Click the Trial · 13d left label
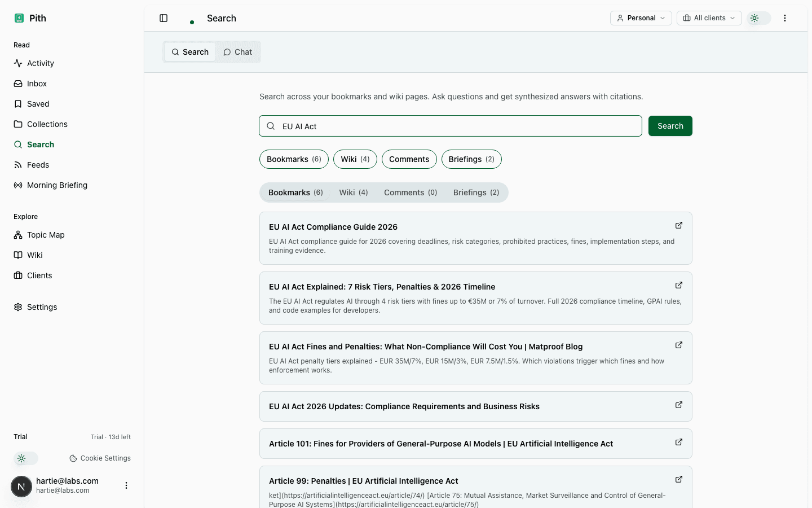 111,437
